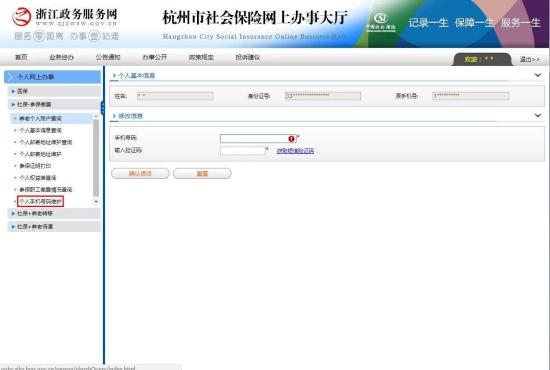Click the 欢迎 user welcome tab

[x=482, y=59]
